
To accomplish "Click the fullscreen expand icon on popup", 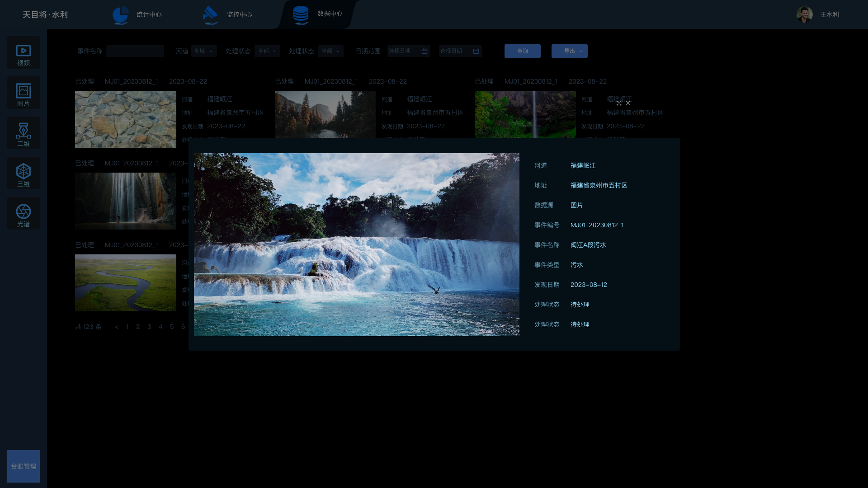I will [619, 103].
